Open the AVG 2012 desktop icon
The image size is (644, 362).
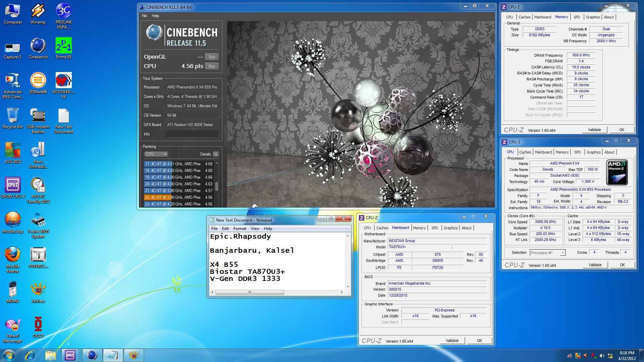pyautogui.click(x=13, y=153)
